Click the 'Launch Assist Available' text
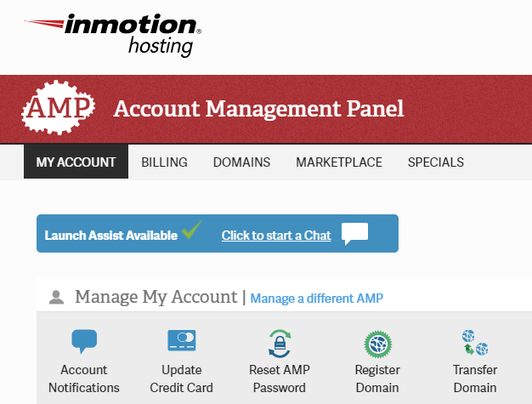Image resolution: width=532 pixels, height=404 pixels. tap(111, 236)
